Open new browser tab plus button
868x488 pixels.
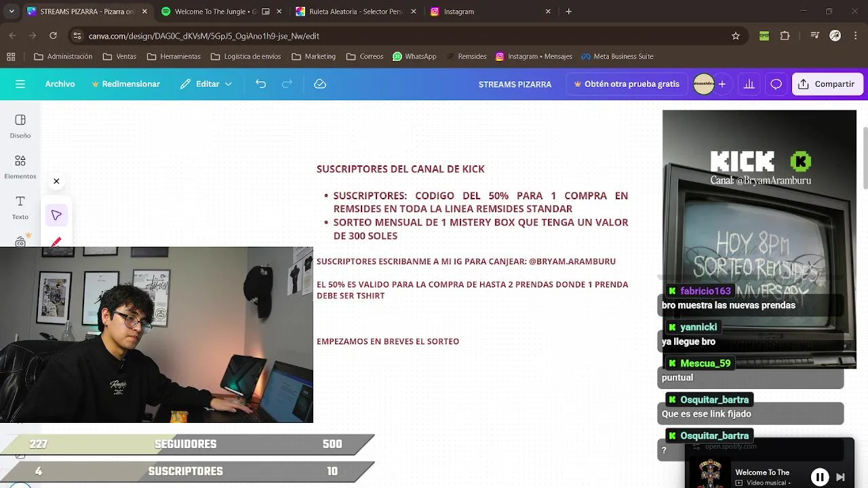click(569, 12)
